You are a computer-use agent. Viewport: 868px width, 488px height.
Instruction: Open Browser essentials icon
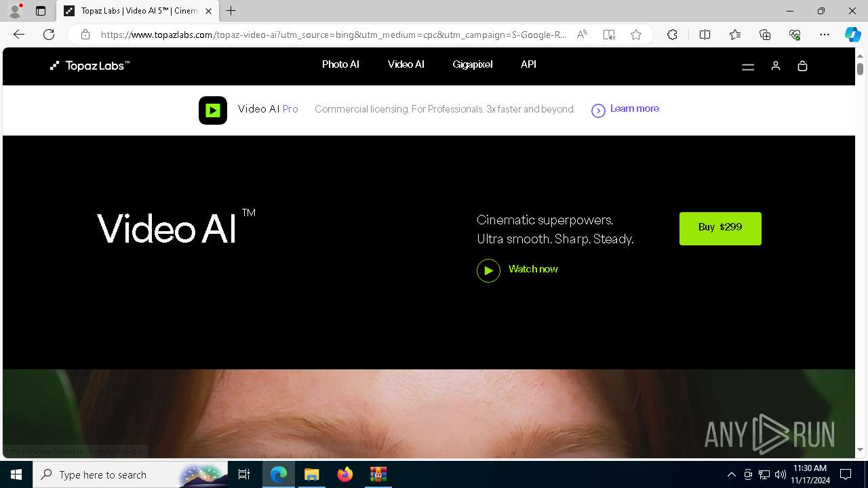795,35
